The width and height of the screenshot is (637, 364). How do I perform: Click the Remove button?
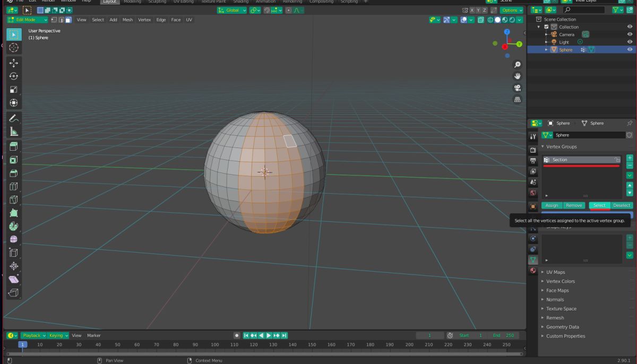574,205
